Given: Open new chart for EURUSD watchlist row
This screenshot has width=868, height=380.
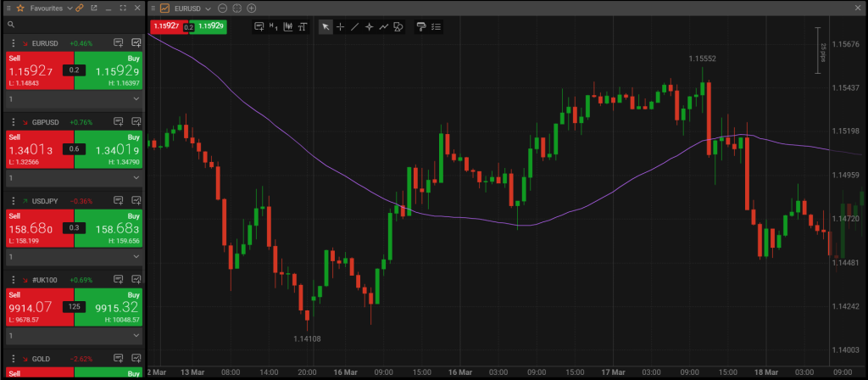Looking at the screenshot, I should pyautogui.click(x=136, y=43).
